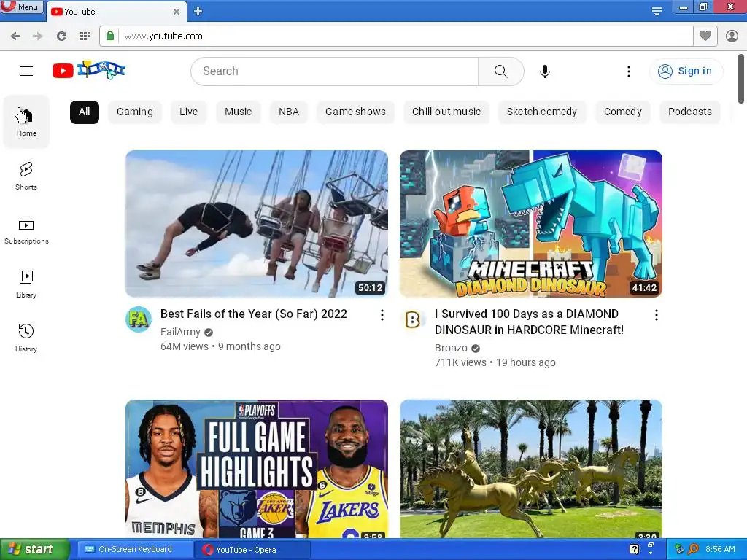Click the help question mark tray icon
This screenshot has height=560, width=747.
(x=634, y=549)
